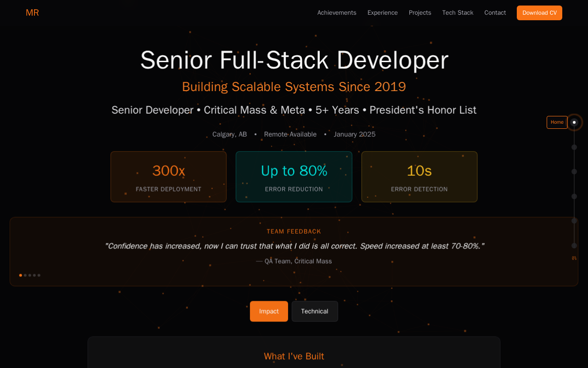Screen dimensions: 588x368
Task: Select the Impact tab
Action: point(269,311)
